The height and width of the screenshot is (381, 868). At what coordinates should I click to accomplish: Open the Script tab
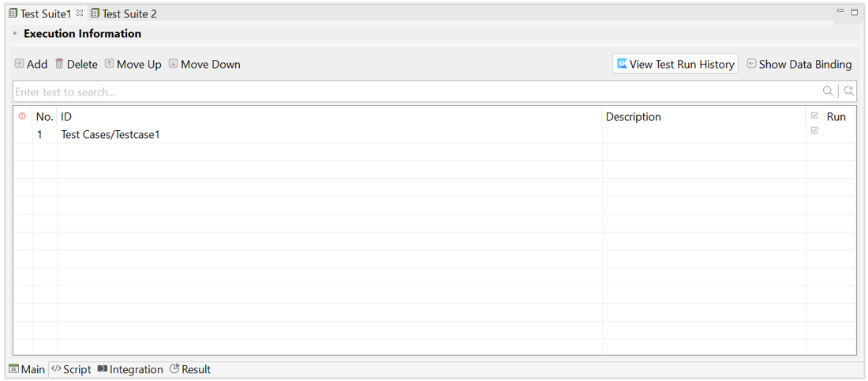[x=71, y=369]
